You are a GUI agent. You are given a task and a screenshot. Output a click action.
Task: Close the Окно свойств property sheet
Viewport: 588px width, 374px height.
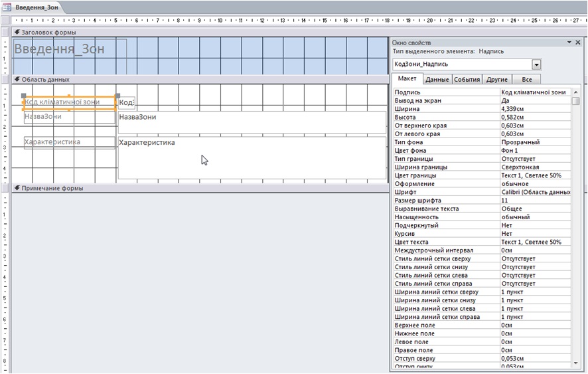(x=578, y=42)
